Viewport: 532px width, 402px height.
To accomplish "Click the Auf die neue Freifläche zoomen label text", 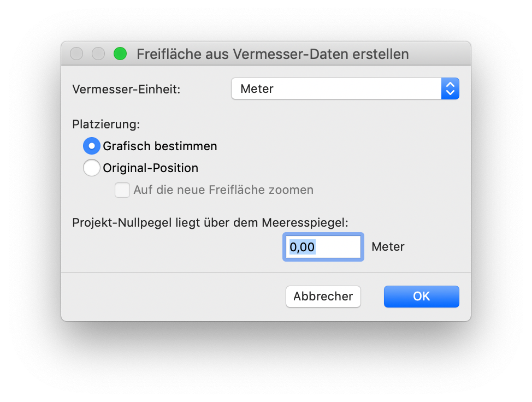I will (223, 190).
